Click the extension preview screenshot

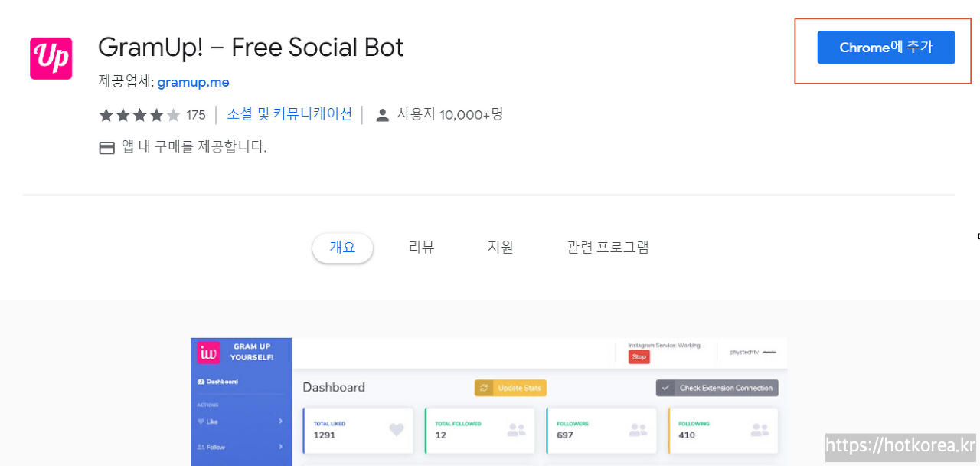pos(488,402)
